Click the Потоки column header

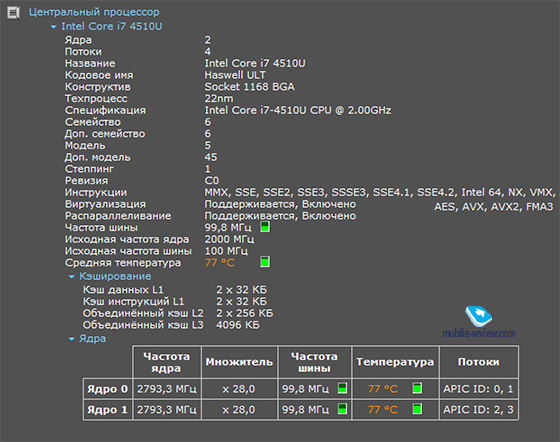[479, 362]
